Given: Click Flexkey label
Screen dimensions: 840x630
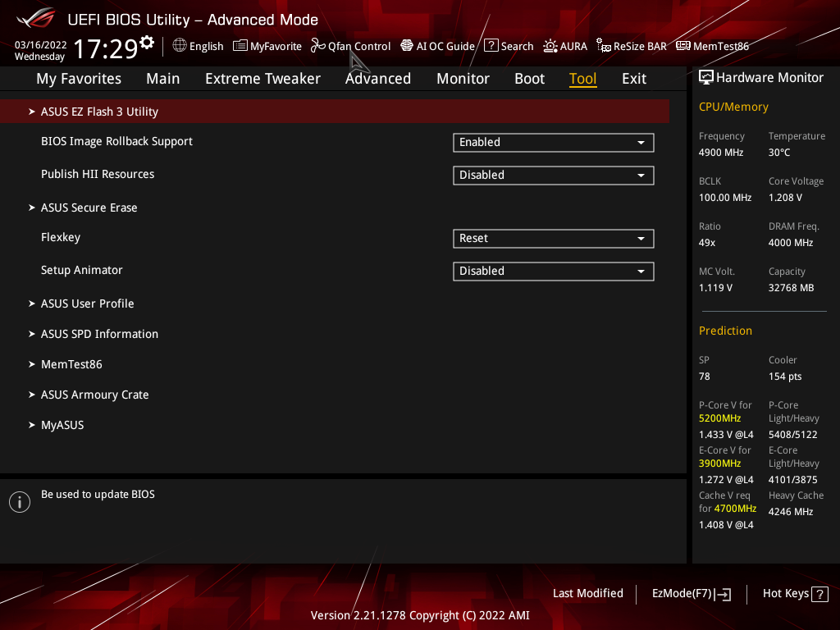Looking at the screenshot, I should [61, 237].
